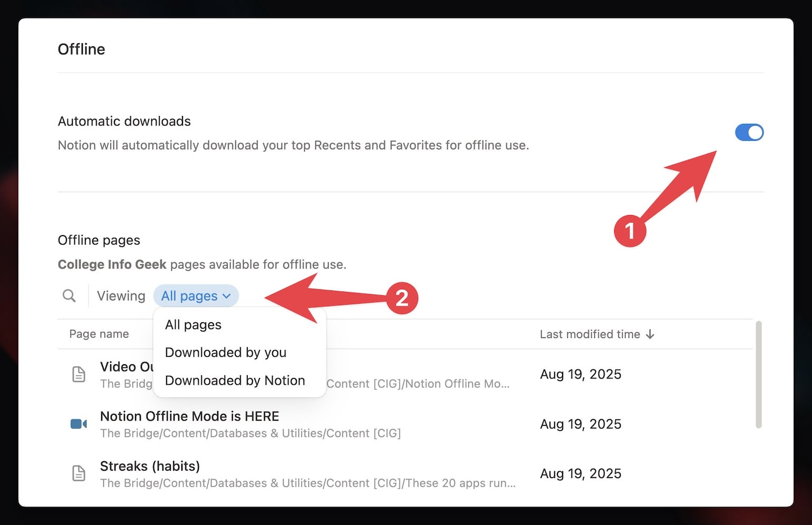
Task: Click the video camera icon for Notion Offline Mode
Action: 79,424
